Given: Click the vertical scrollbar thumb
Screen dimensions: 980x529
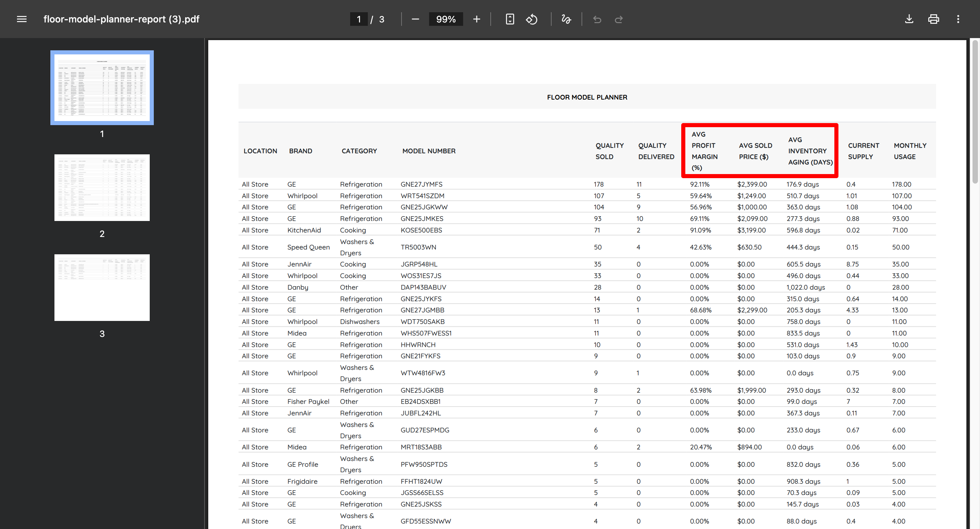Looking at the screenshot, I should 976,112.
